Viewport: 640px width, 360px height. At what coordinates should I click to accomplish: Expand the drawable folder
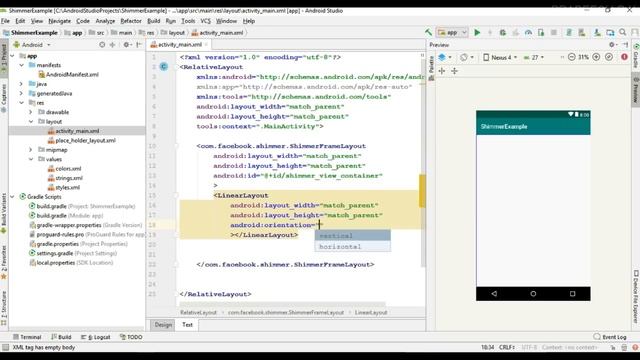(31, 112)
